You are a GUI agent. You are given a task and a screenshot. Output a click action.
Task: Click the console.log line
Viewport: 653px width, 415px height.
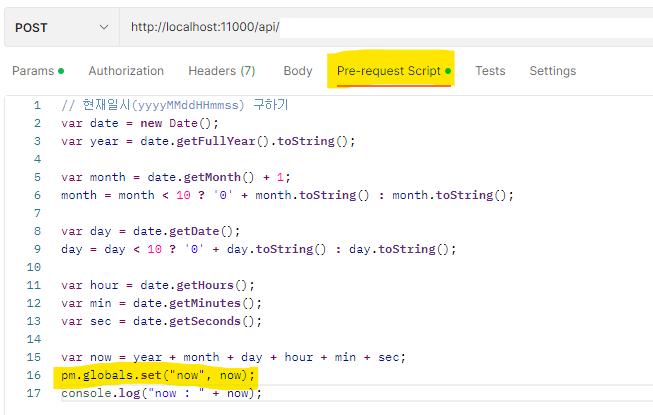(161, 393)
